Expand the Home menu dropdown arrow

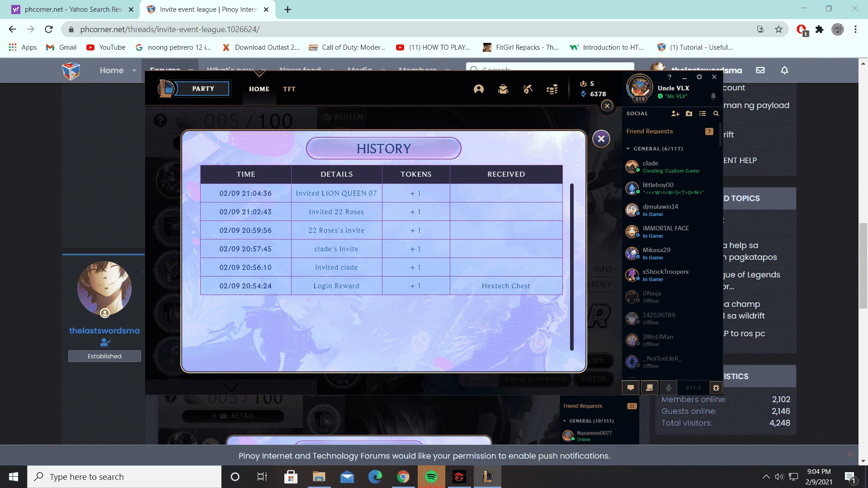click(x=134, y=70)
